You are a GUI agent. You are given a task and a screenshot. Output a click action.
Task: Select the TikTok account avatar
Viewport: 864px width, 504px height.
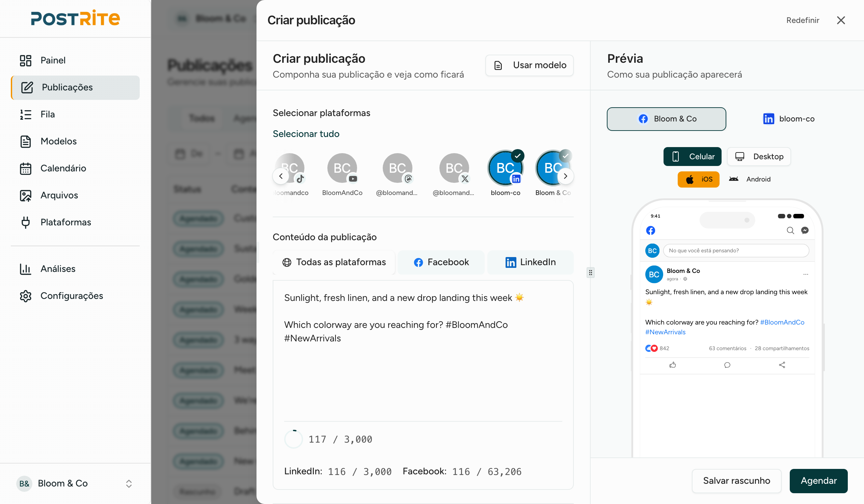tap(290, 168)
